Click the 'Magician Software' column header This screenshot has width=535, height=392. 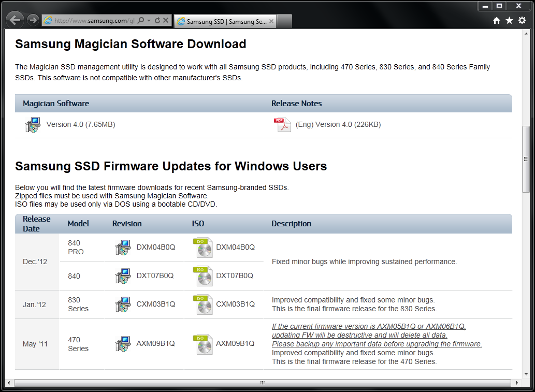point(56,104)
